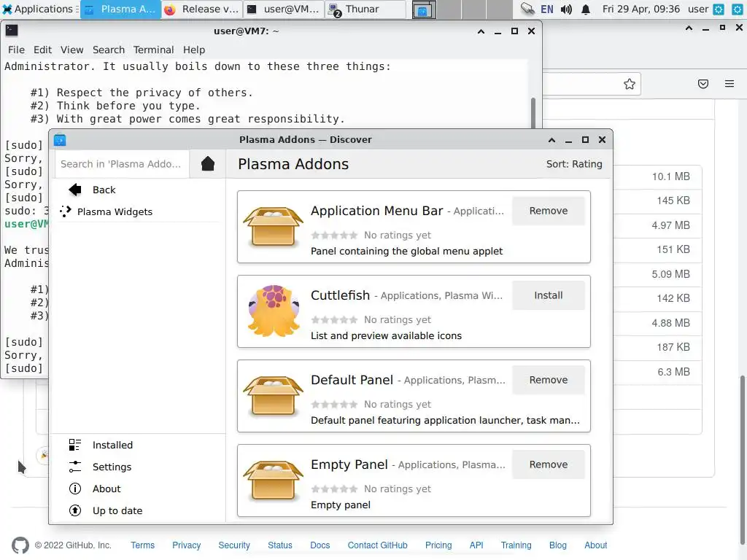This screenshot has width=747, height=560.
Task: Click the Settings sliders icon
Action: pos(75,467)
